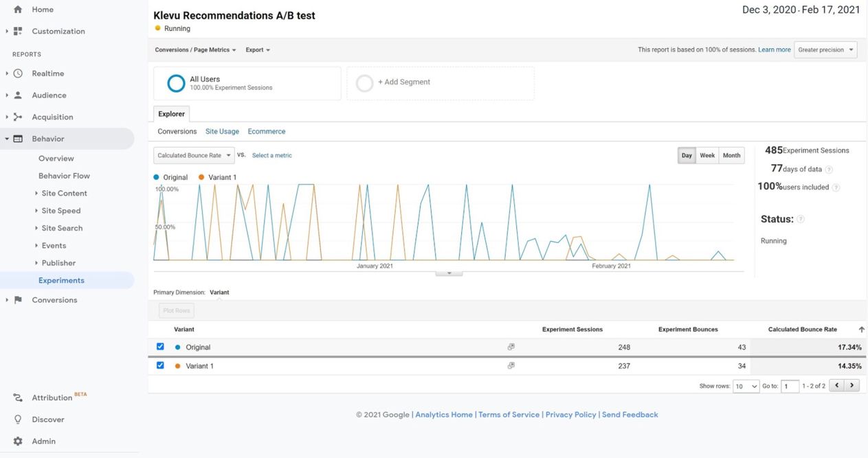Click the Conversions flag icon

(18, 300)
